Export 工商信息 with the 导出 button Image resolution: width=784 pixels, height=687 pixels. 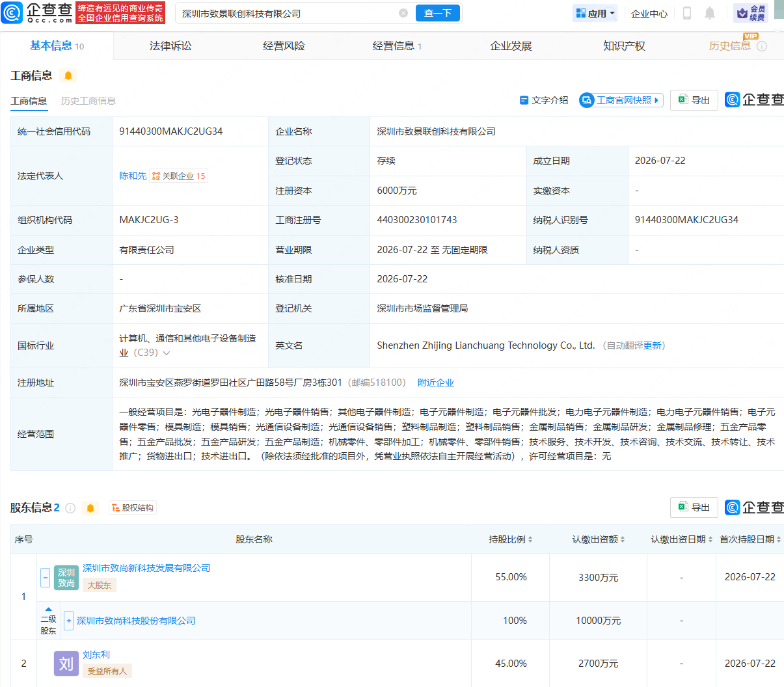[694, 100]
